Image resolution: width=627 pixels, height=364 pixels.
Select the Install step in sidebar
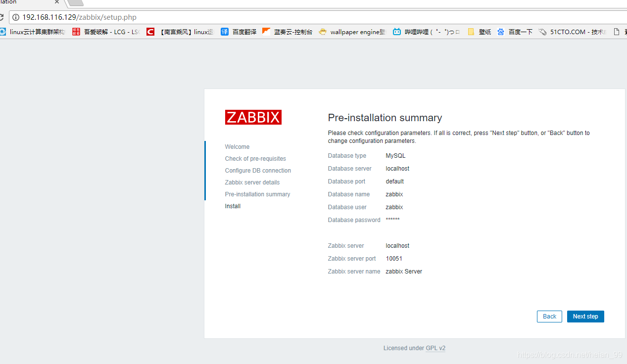click(233, 206)
